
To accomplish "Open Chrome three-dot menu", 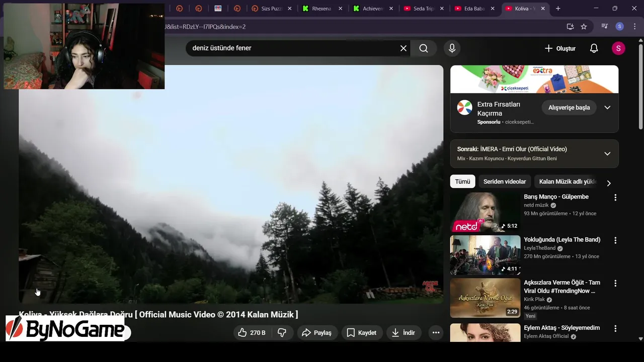I will pyautogui.click(x=634, y=27).
